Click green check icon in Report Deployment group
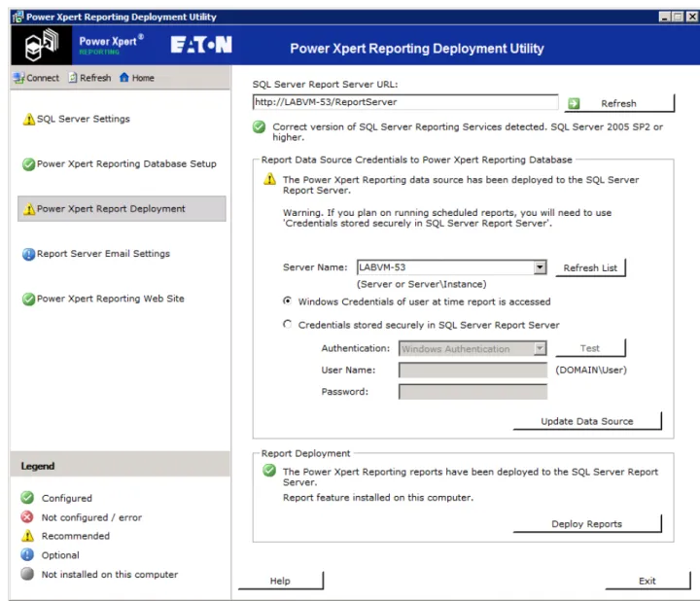Screen dimensions: 700x601 [x=269, y=470]
